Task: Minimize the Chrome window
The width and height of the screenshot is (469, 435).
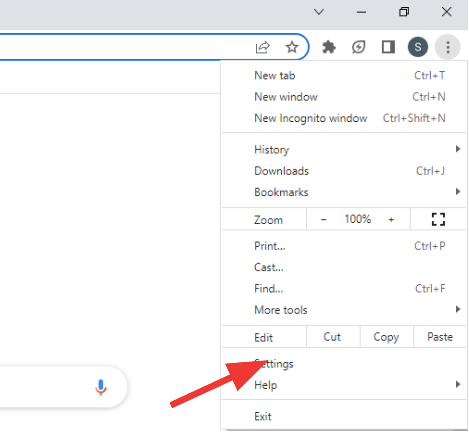Action: [361, 12]
